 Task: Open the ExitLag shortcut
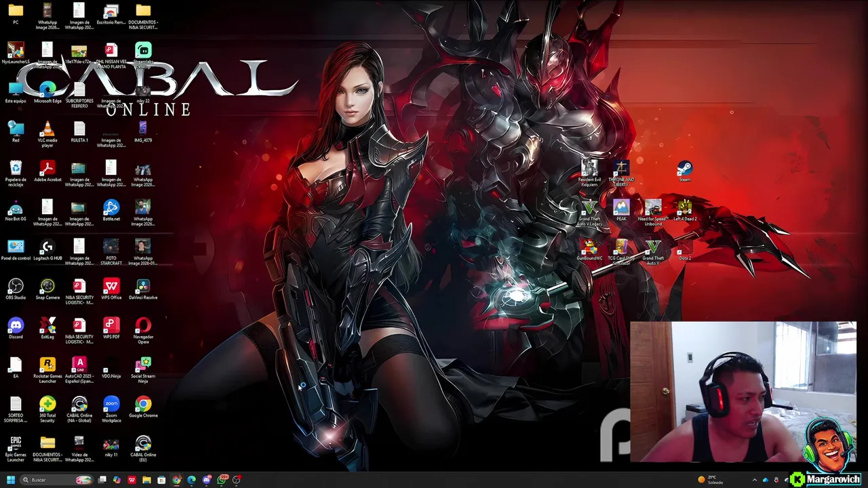47,328
